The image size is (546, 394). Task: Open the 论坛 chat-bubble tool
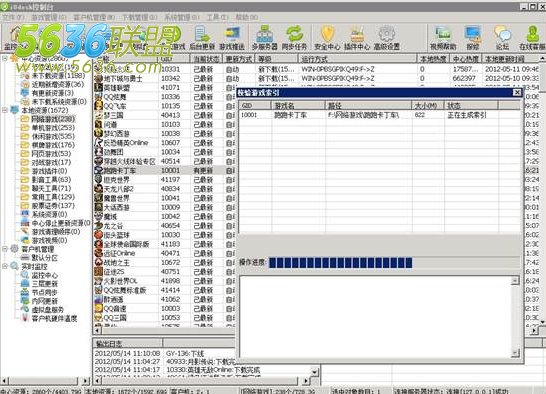(502, 38)
